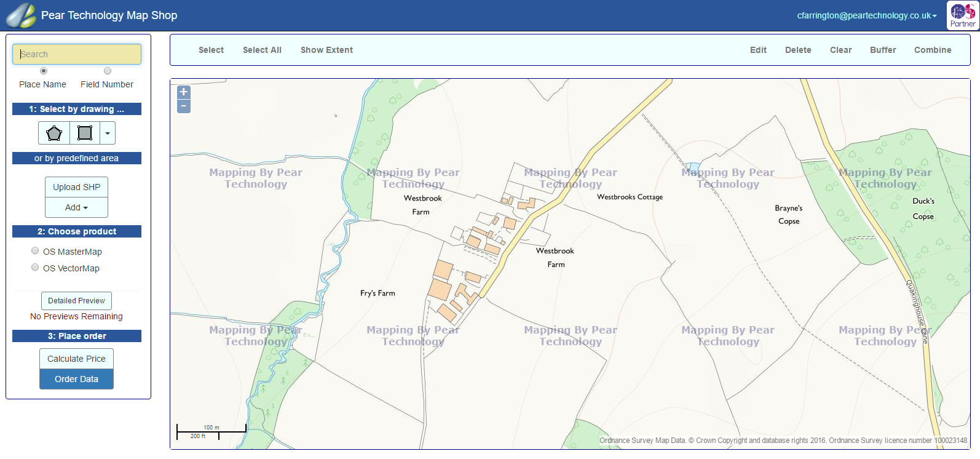Click the '3: Place order' header
980x459 pixels.
(x=77, y=336)
